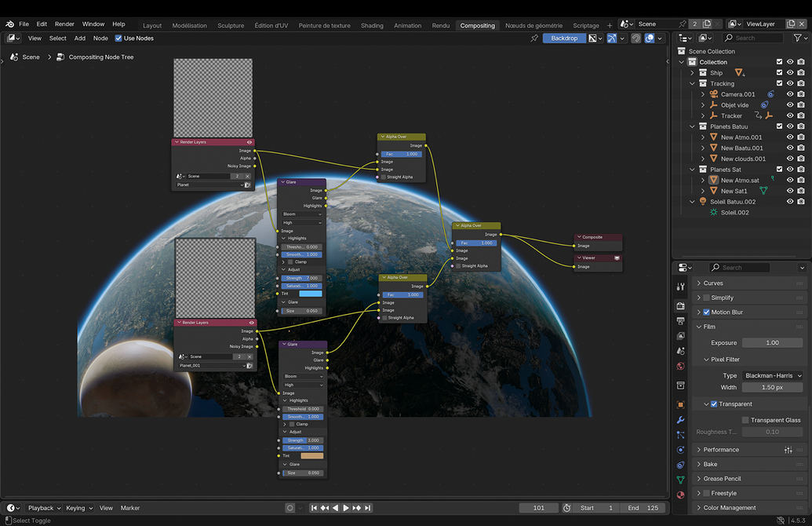
Task: Open the Performance panel presets icon
Action: pyautogui.click(x=788, y=450)
